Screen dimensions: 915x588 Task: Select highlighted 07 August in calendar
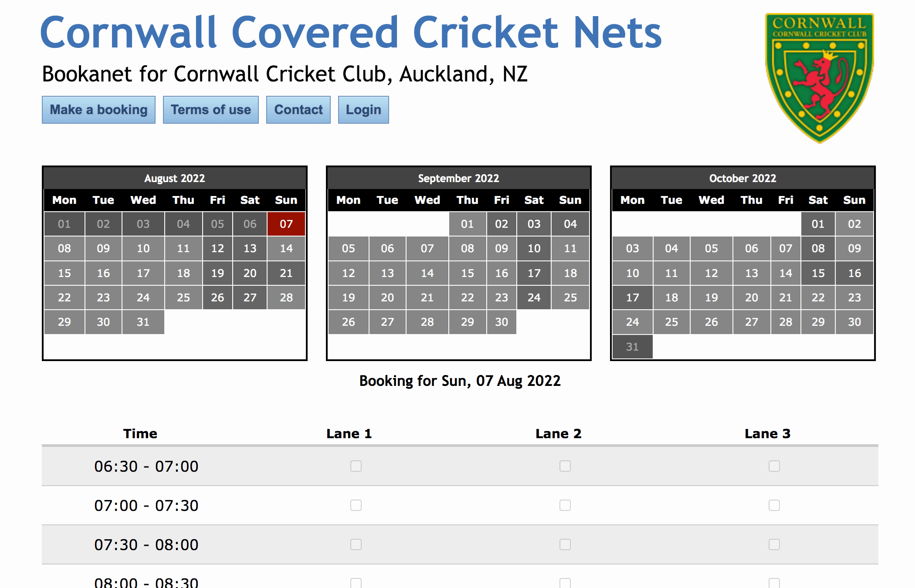pos(286,224)
